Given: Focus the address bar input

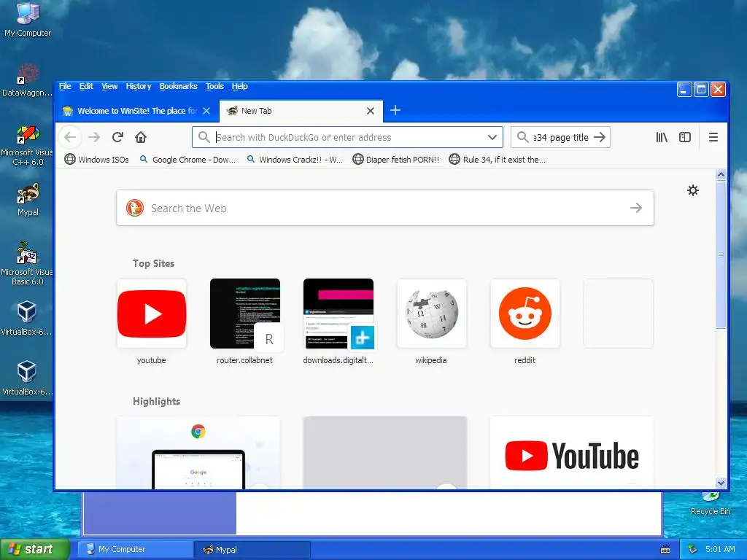Looking at the screenshot, I should pyautogui.click(x=348, y=137).
